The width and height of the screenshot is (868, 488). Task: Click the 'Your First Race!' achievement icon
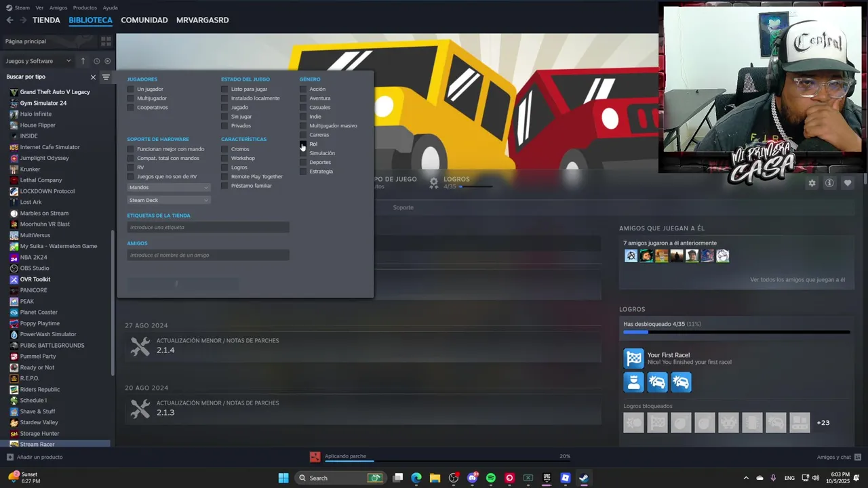[633, 358]
